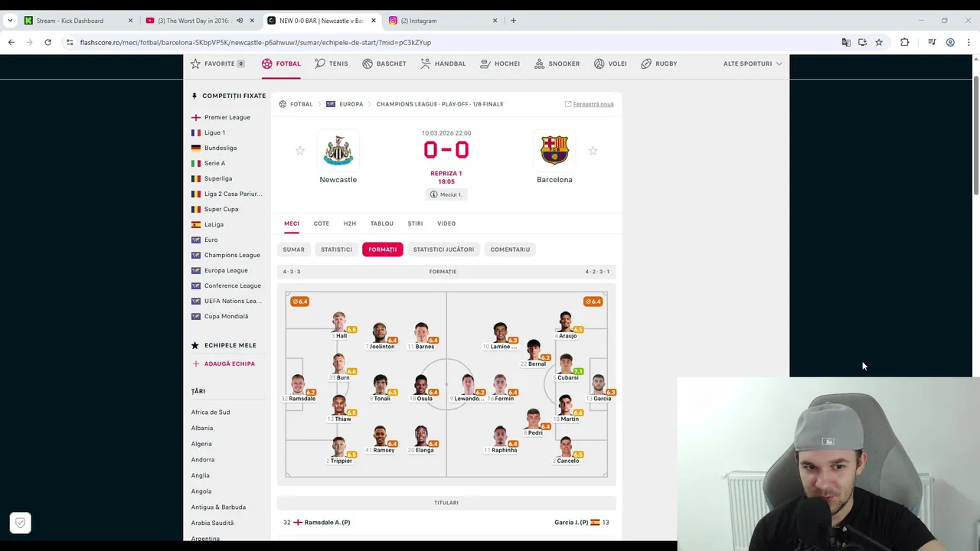The height and width of the screenshot is (551, 980).
Task: Go back in browser history
Action: 11,42
